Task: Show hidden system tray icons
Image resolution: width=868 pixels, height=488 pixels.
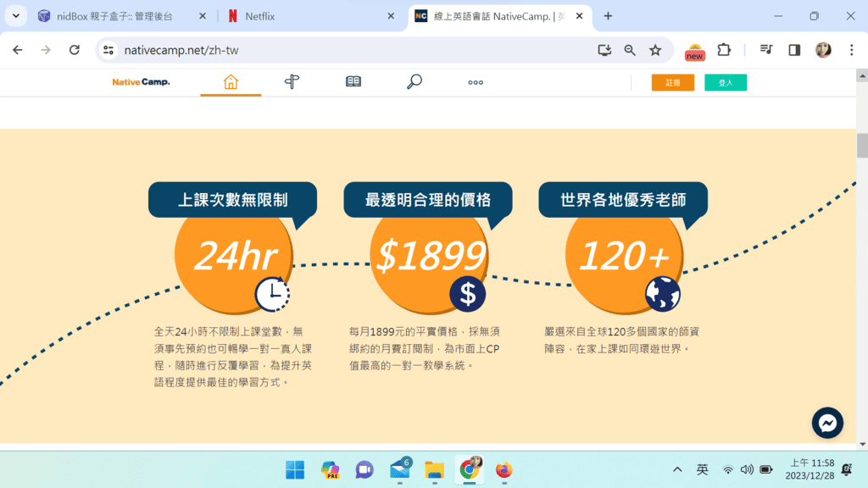Action: [x=677, y=469]
